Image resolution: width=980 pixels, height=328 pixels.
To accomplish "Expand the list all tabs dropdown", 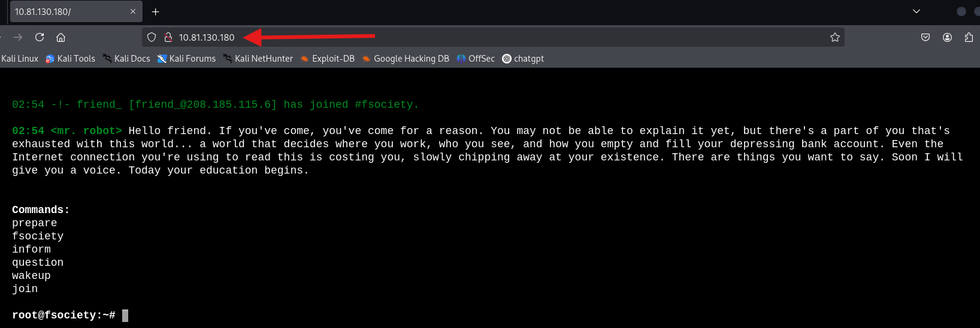I will (x=916, y=11).
